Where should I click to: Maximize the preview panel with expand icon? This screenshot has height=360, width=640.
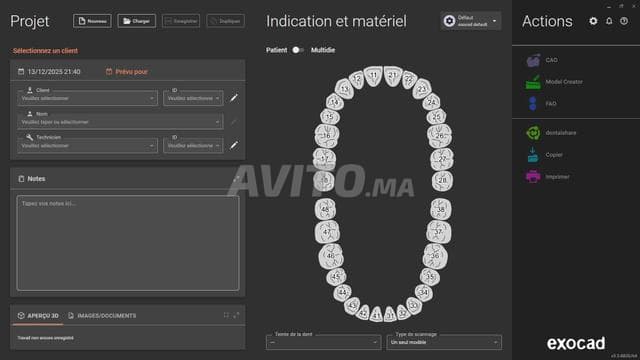236,315
